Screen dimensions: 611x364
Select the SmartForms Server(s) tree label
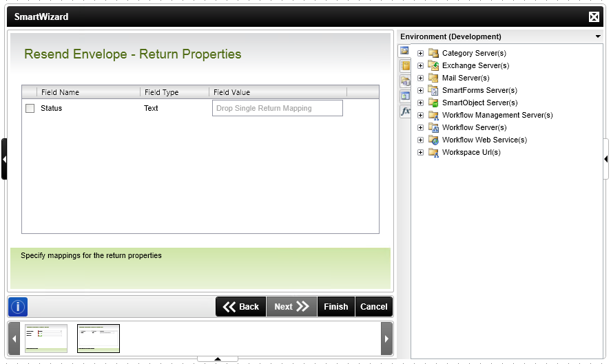tap(479, 91)
